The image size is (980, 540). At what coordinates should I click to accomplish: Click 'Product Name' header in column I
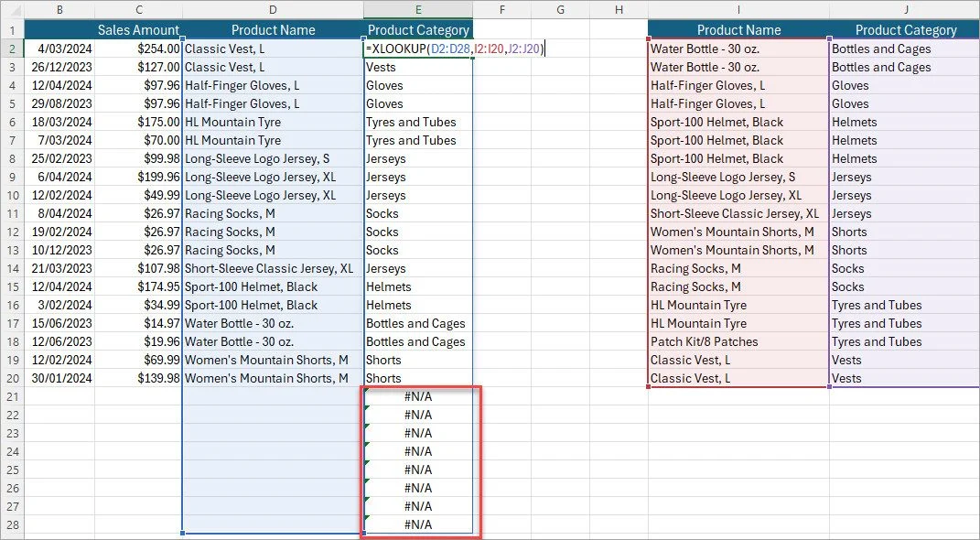738,30
